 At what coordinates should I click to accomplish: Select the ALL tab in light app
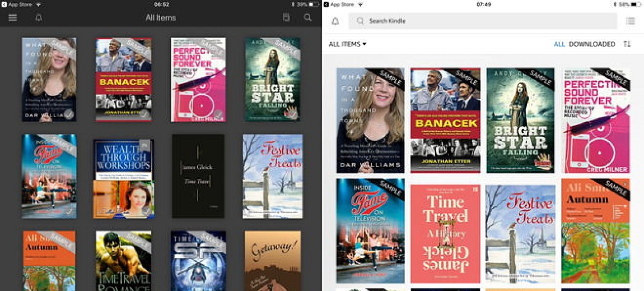pyautogui.click(x=559, y=44)
